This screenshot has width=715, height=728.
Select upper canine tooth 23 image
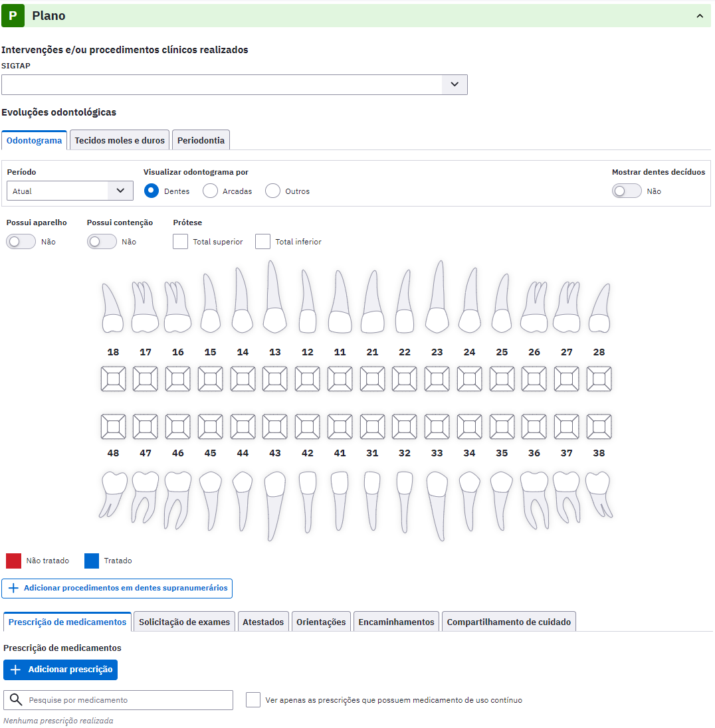tap(437, 297)
